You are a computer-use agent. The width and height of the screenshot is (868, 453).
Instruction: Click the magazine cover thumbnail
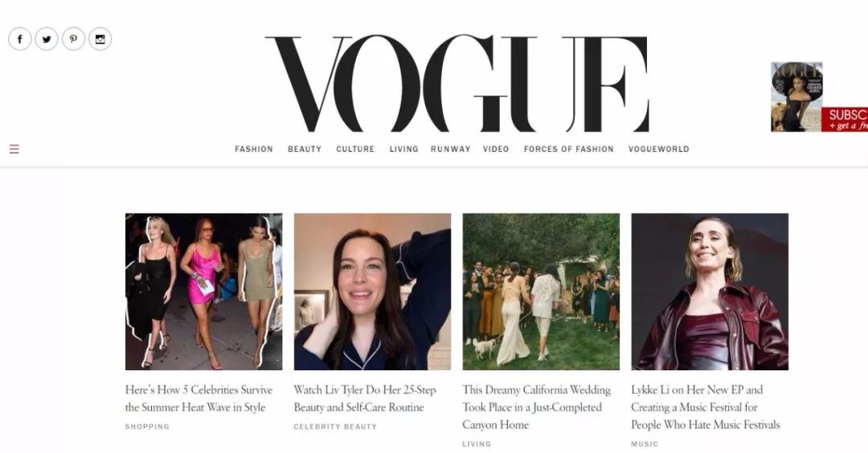796,97
